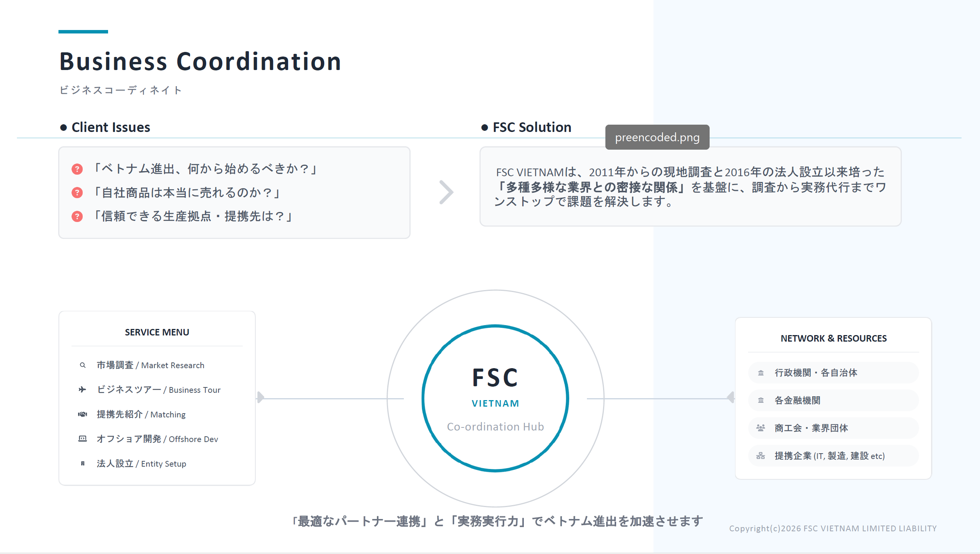The height and width of the screenshot is (554, 980).
Task: Click the preencoded.png tooltip label
Action: tap(657, 137)
